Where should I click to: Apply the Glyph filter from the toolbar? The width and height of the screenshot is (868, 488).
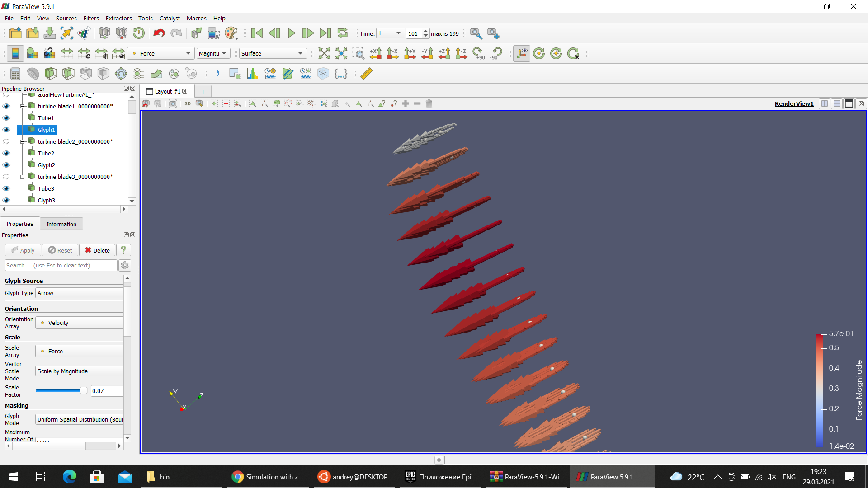(x=121, y=74)
